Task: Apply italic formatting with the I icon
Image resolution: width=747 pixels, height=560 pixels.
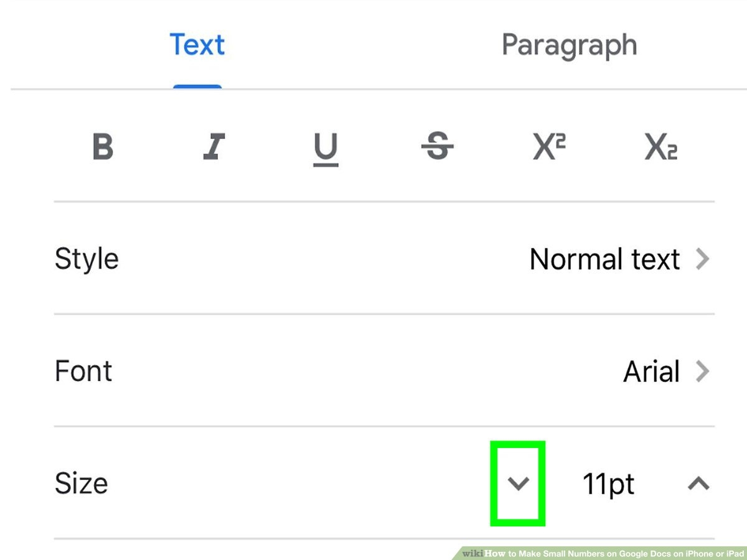Action: pyautogui.click(x=214, y=147)
